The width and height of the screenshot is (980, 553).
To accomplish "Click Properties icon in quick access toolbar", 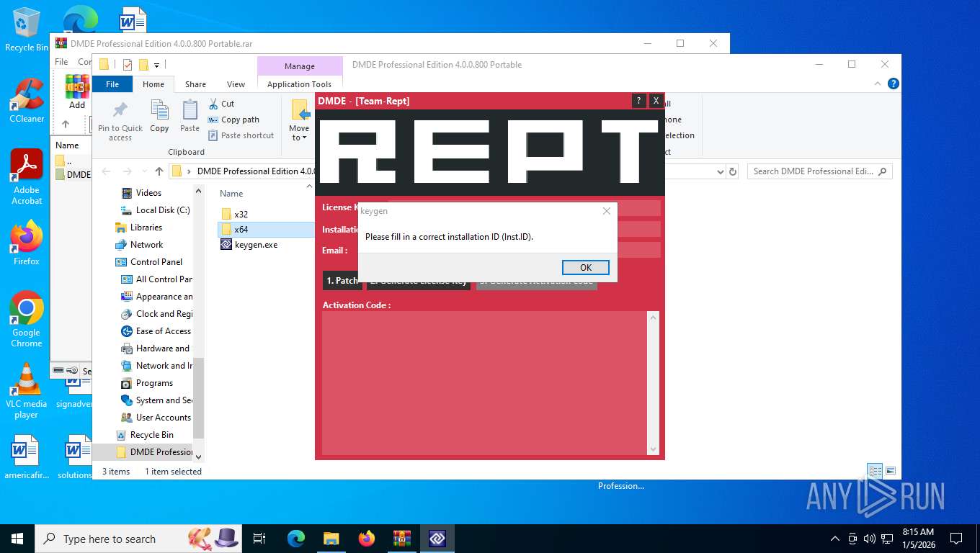I will click(x=128, y=65).
